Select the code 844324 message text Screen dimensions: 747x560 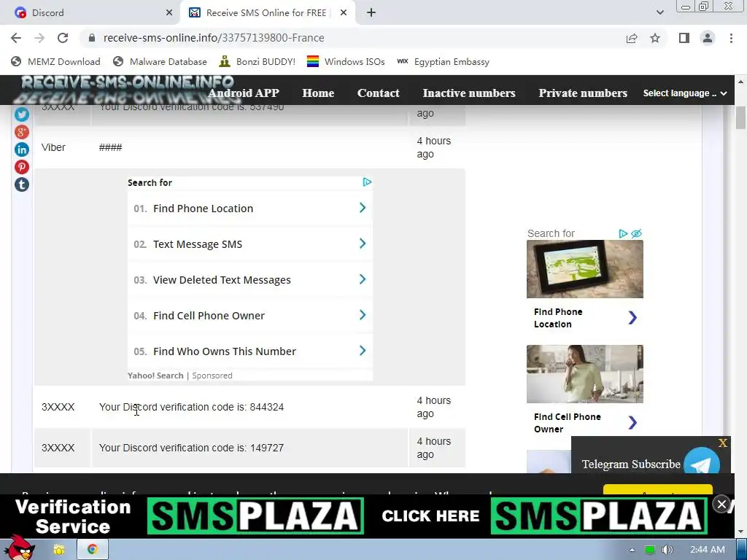191,407
